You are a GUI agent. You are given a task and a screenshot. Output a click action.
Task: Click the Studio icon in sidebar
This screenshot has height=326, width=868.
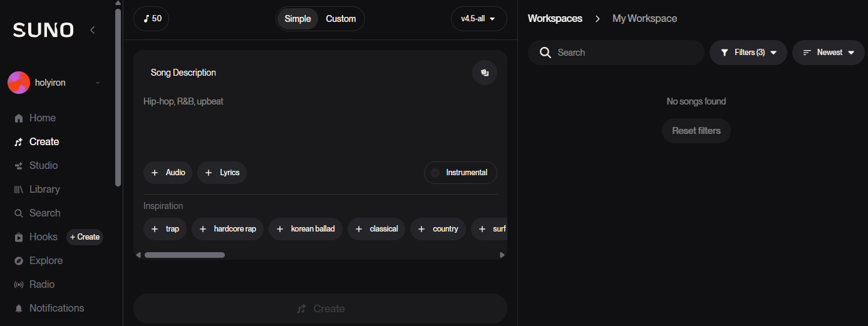click(19, 166)
